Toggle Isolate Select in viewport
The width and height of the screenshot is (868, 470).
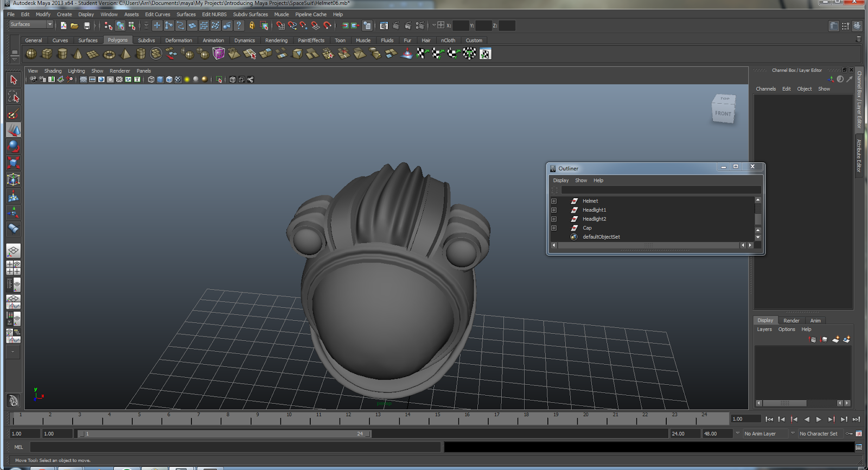[x=219, y=79]
